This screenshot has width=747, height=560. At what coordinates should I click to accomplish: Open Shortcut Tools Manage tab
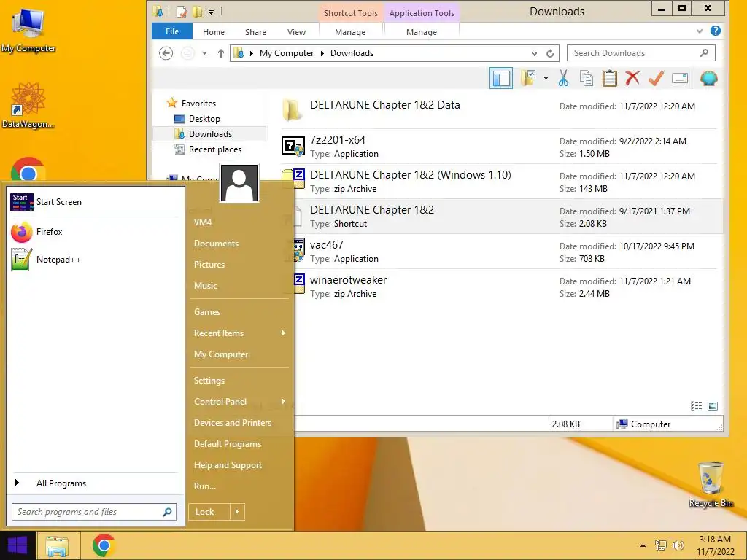click(x=350, y=32)
